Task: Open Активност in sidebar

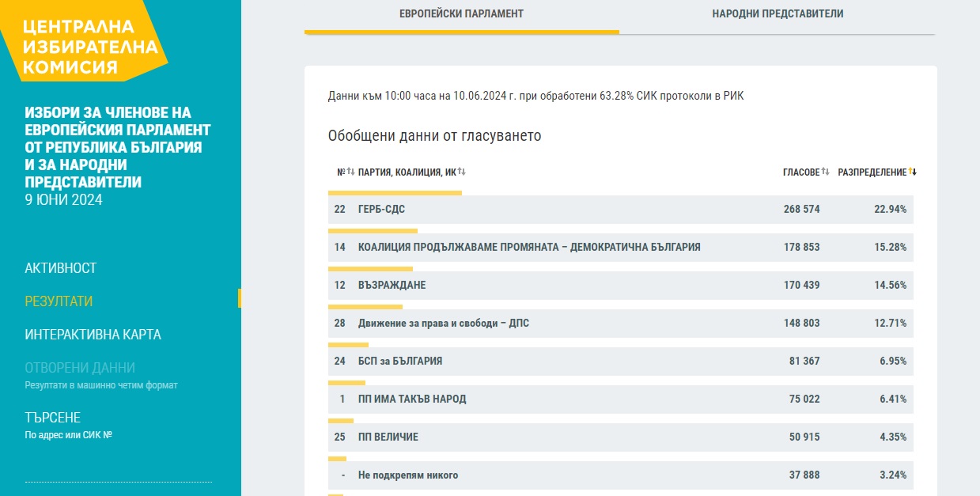Action: tap(61, 268)
